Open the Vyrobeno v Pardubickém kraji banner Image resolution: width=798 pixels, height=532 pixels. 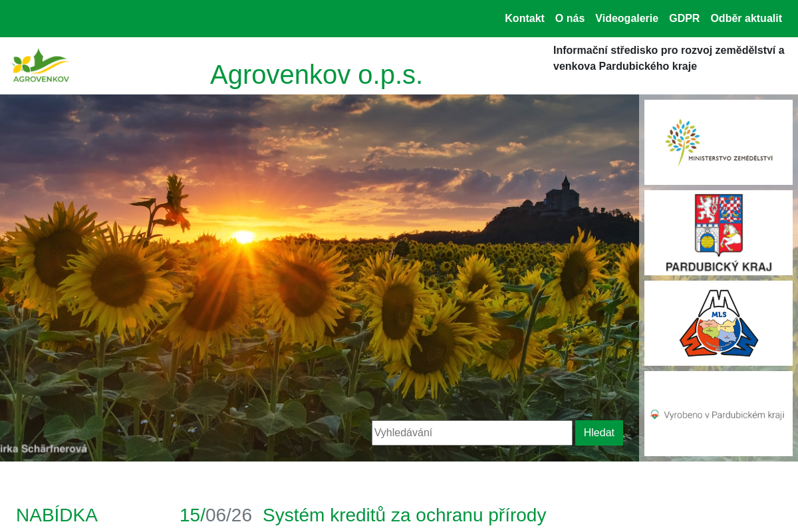(x=718, y=414)
